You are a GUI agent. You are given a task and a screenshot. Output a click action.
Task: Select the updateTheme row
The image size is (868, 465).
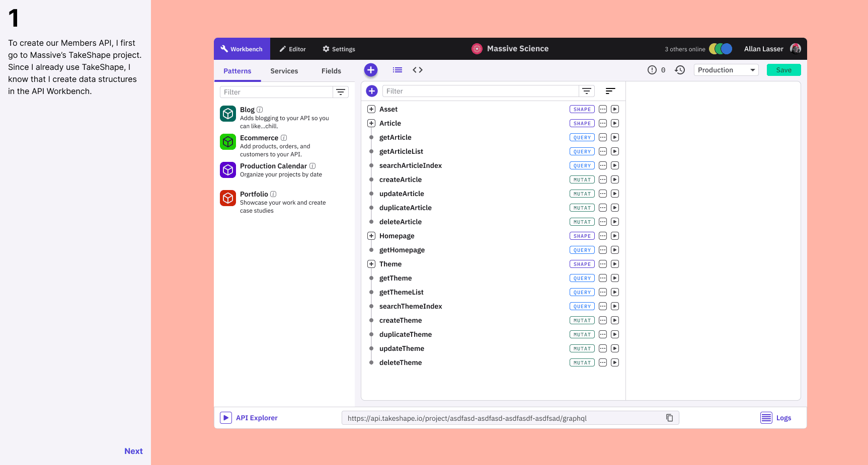tap(493, 348)
